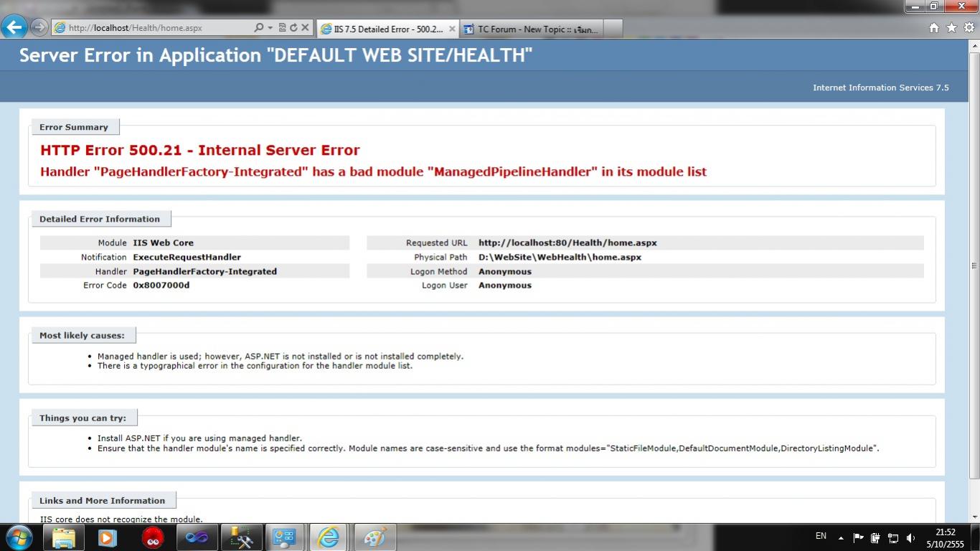Open the taskbar clock showing 21:52
The image size is (980, 551).
[x=946, y=537]
